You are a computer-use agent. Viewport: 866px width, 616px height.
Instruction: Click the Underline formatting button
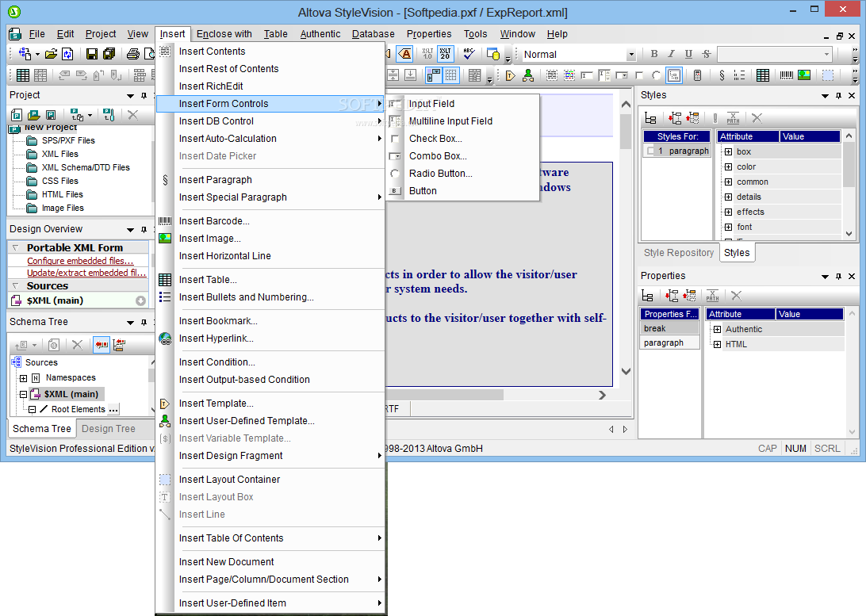tap(688, 54)
